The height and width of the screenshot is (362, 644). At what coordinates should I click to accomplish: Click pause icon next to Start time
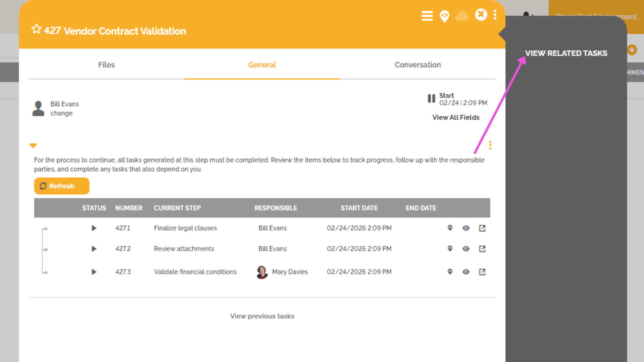coord(431,99)
